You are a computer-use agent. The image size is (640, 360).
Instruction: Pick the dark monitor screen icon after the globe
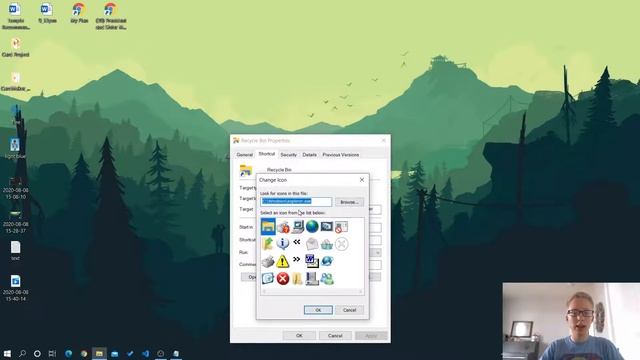[x=327, y=227]
